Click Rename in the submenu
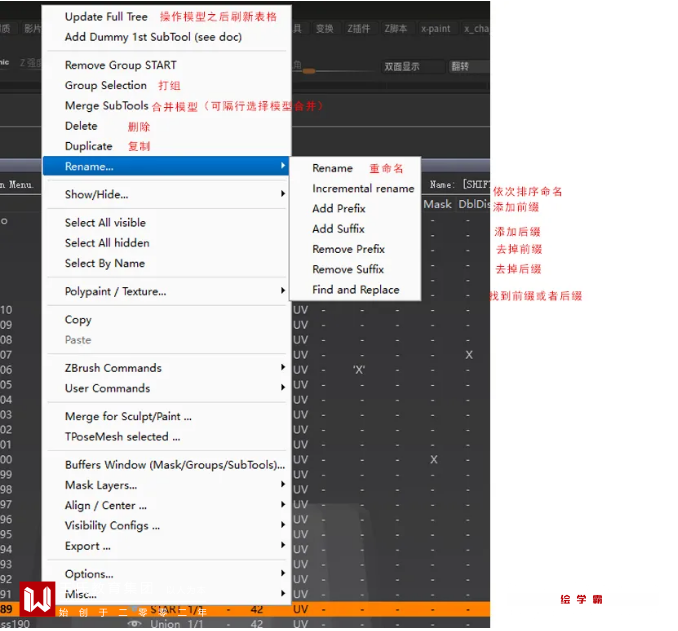Screen dimensions: 678x631 pyautogui.click(x=333, y=168)
